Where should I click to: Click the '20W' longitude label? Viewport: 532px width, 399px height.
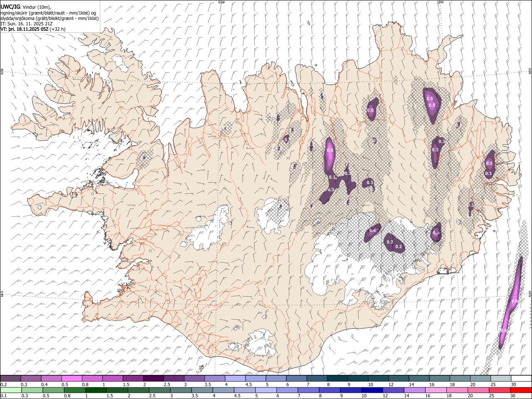coord(221,2)
